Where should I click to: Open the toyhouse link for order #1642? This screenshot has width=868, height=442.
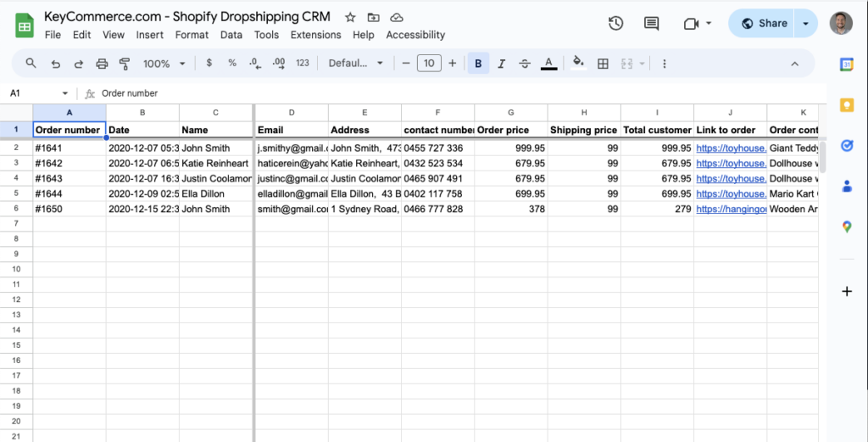click(x=732, y=164)
